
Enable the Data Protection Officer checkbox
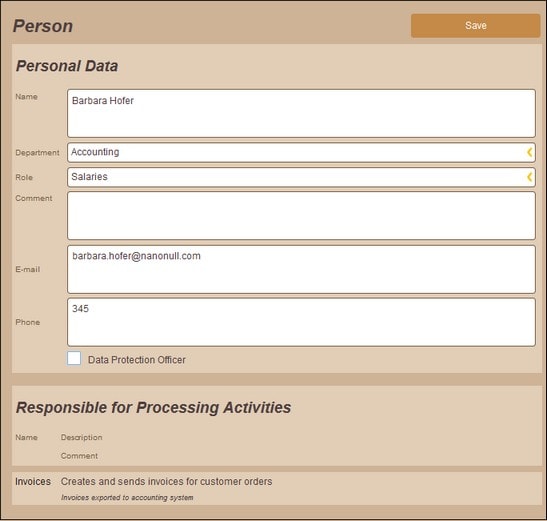click(74, 358)
